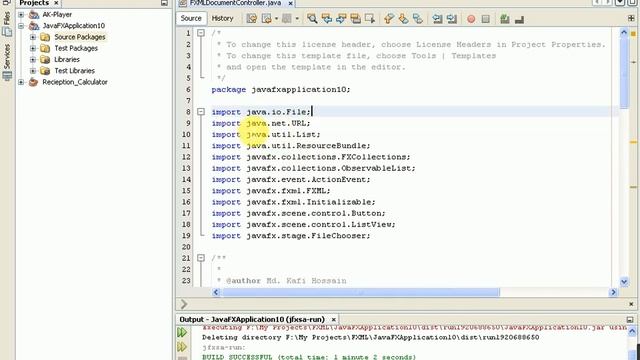Screen dimensions: 640x360
Task: Collapse license comment fold at line 1
Action: (x=201, y=33)
